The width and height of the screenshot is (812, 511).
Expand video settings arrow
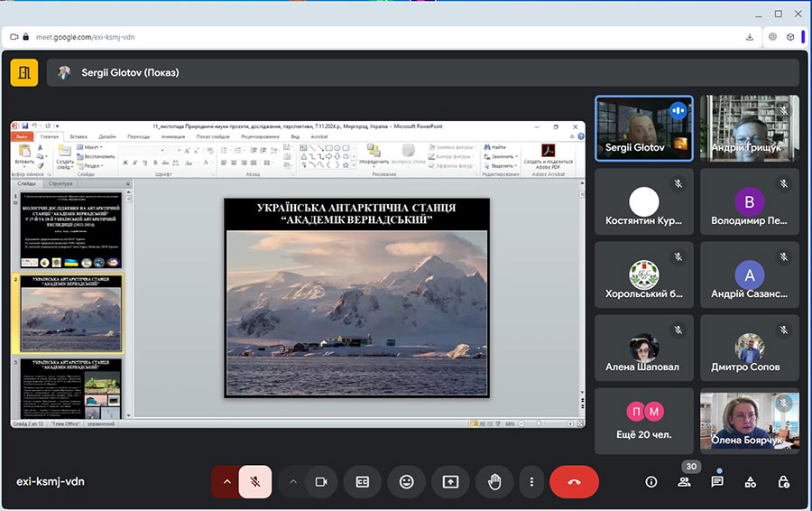[292, 482]
